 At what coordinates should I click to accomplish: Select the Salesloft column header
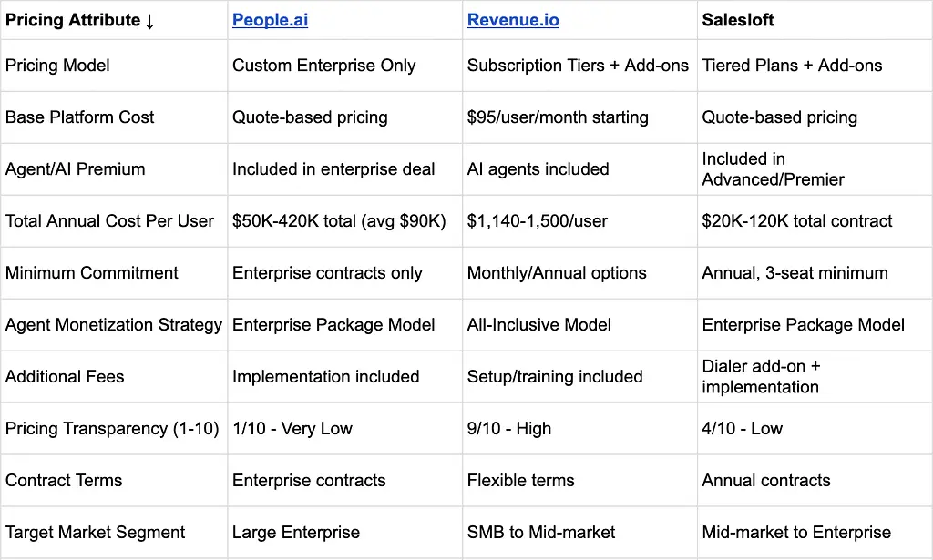(x=738, y=20)
